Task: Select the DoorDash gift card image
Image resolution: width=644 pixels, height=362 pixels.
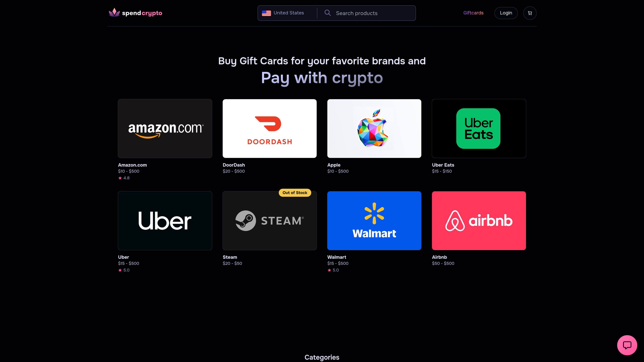Action: (x=270, y=128)
